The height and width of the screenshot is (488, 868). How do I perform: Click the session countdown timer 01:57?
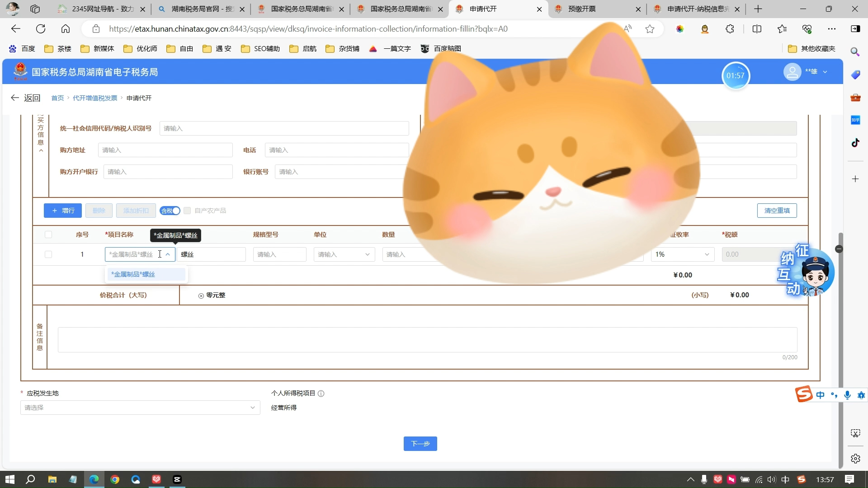pyautogui.click(x=735, y=75)
